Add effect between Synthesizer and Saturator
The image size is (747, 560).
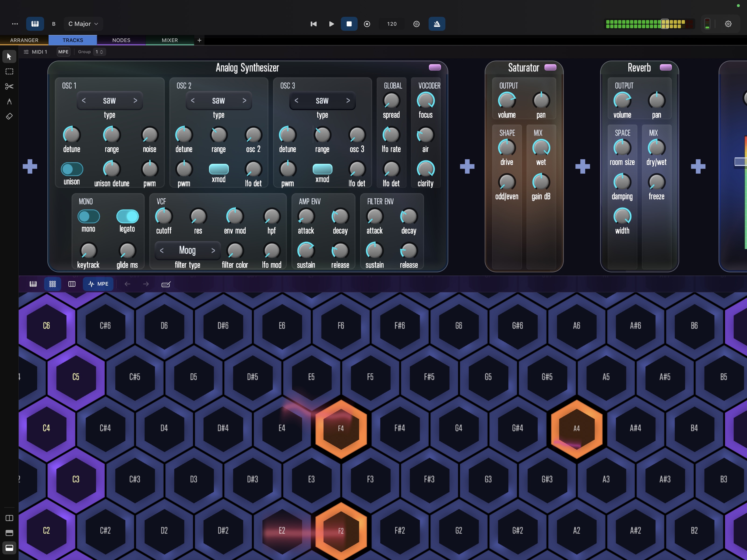(467, 166)
